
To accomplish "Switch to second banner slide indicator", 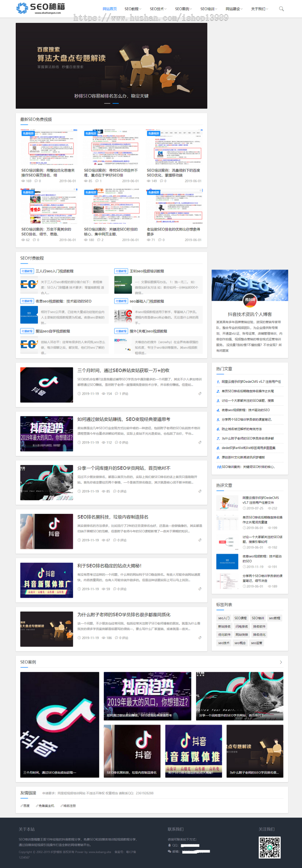I will [x=115, y=103].
